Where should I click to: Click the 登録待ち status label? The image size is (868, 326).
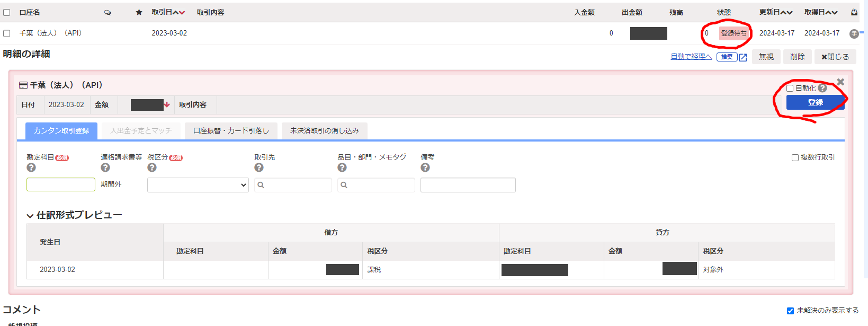point(734,33)
